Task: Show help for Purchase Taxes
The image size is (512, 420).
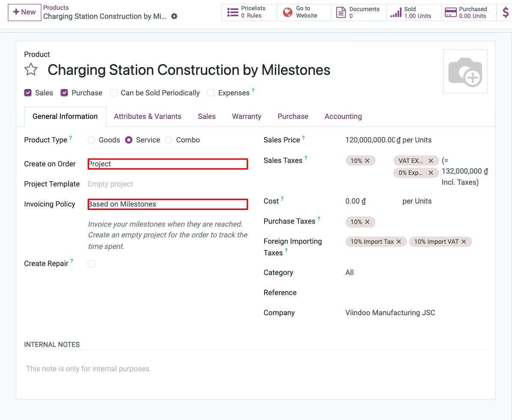Action: 319,219
